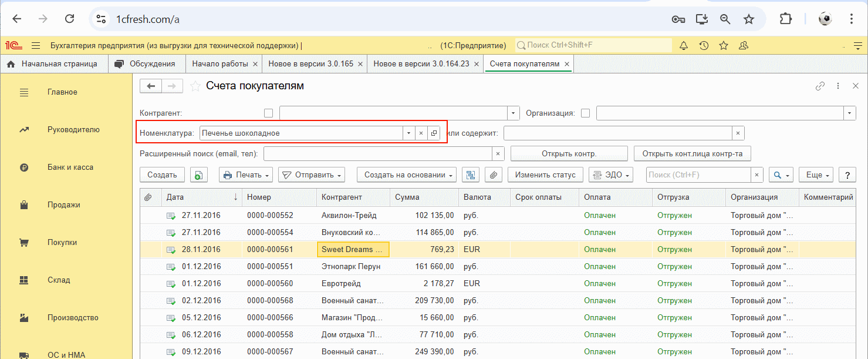This screenshot has width=868, height=359.
Task: Sort by the Дата column header
Action: pos(201,197)
